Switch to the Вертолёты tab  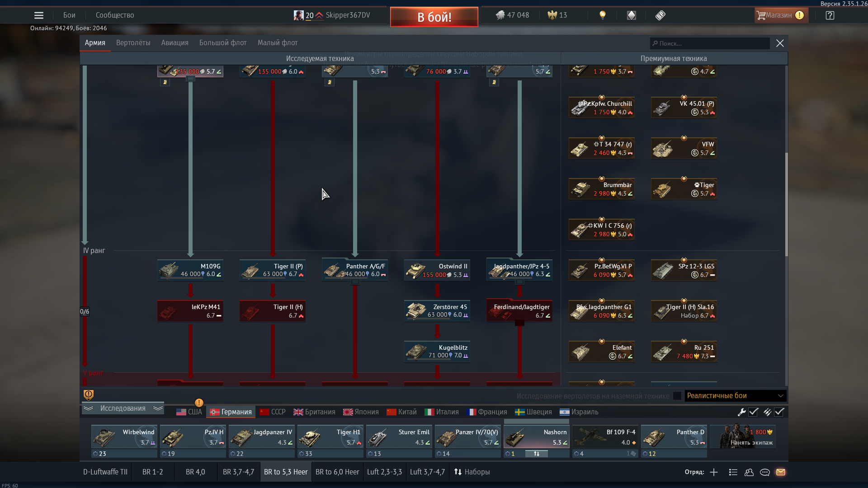tap(133, 43)
